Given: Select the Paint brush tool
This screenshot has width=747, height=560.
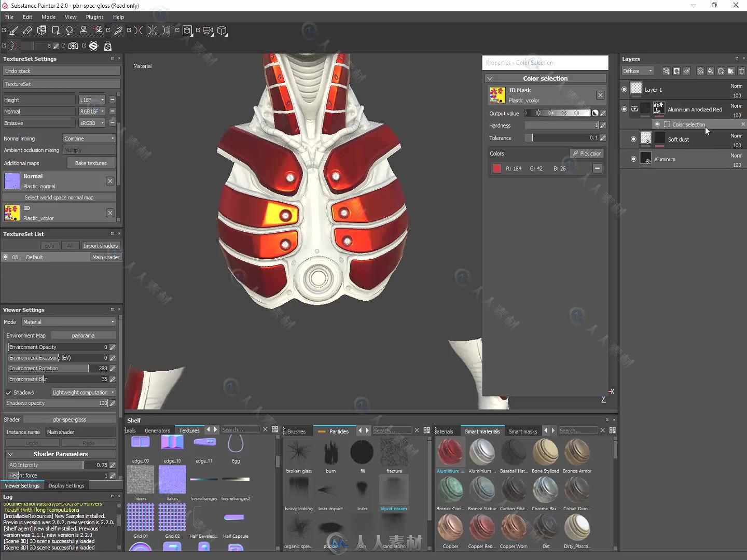Looking at the screenshot, I should coord(13,31).
